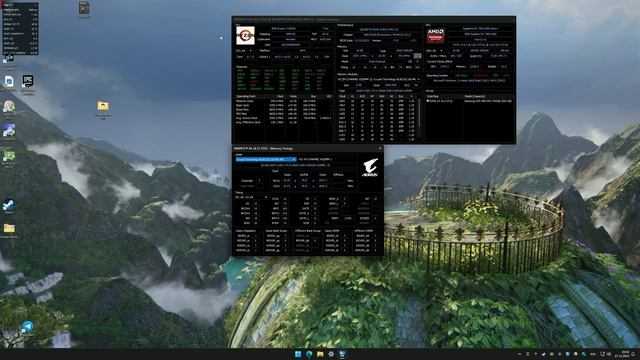Open the Telegram desktop shortcut
640x360 pixels.
tap(27, 327)
